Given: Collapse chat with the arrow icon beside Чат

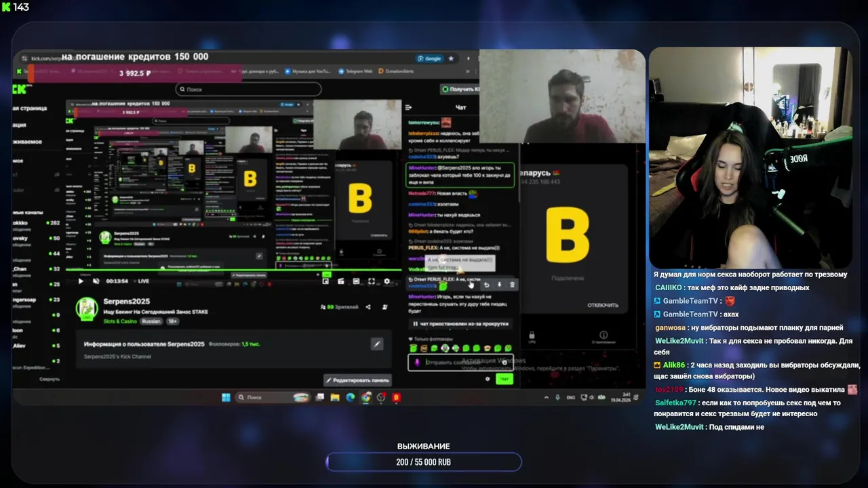Looking at the screenshot, I should tap(408, 107).
